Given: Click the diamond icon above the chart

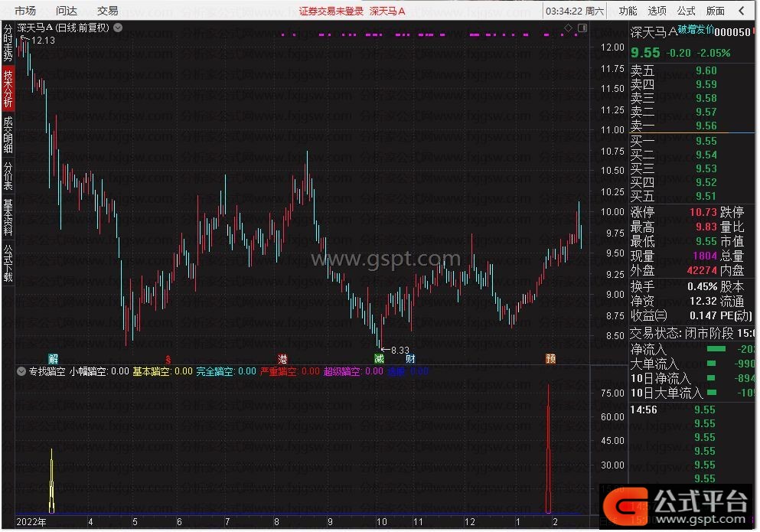Looking at the screenshot, I should tap(568, 28).
